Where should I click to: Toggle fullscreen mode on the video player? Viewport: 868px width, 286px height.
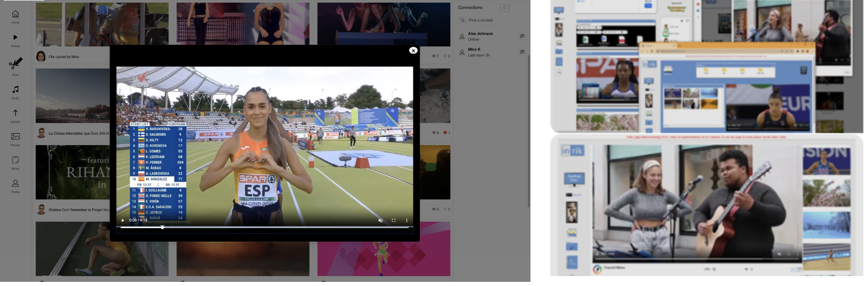pos(393,220)
